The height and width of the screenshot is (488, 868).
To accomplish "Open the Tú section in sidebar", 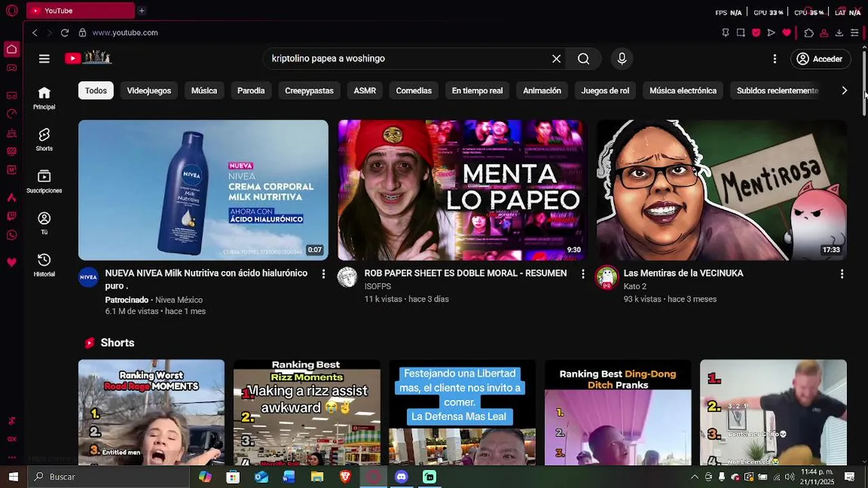I will point(44,223).
